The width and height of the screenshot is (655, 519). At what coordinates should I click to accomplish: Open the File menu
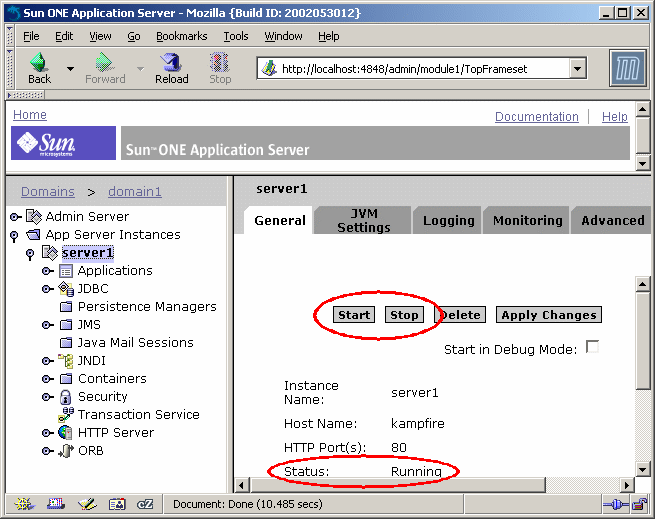coord(31,36)
